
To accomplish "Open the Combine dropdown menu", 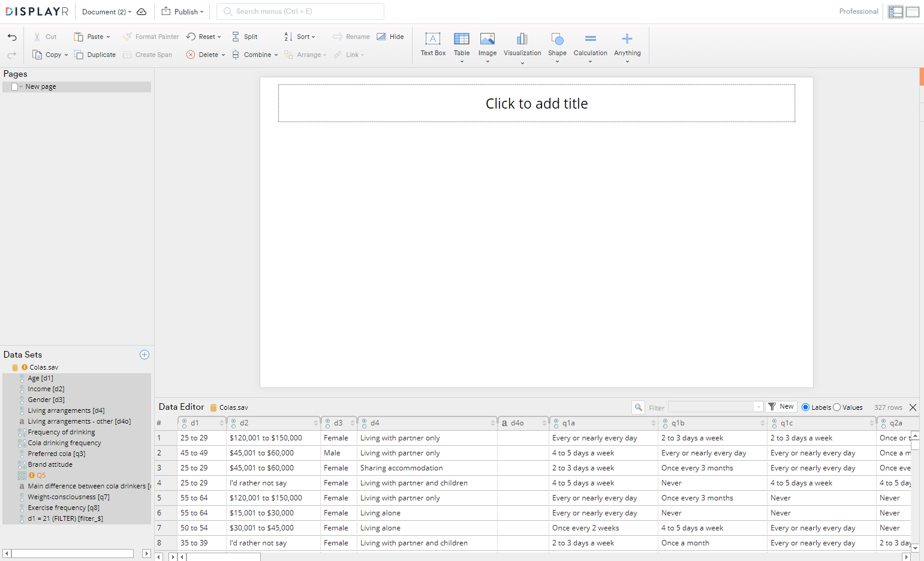I will coord(255,55).
